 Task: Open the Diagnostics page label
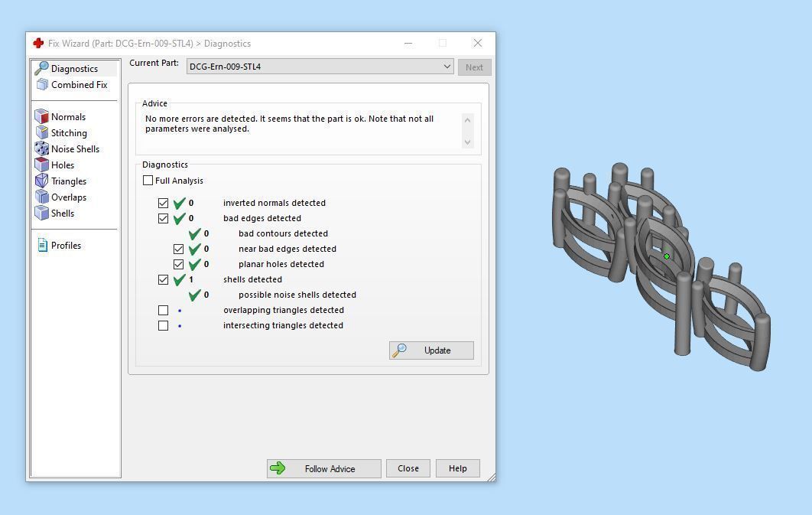click(x=75, y=69)
